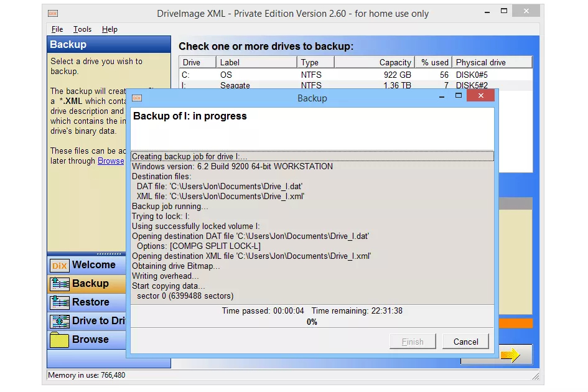
Task: Click the Time passed value
Action: coord(288,311)
